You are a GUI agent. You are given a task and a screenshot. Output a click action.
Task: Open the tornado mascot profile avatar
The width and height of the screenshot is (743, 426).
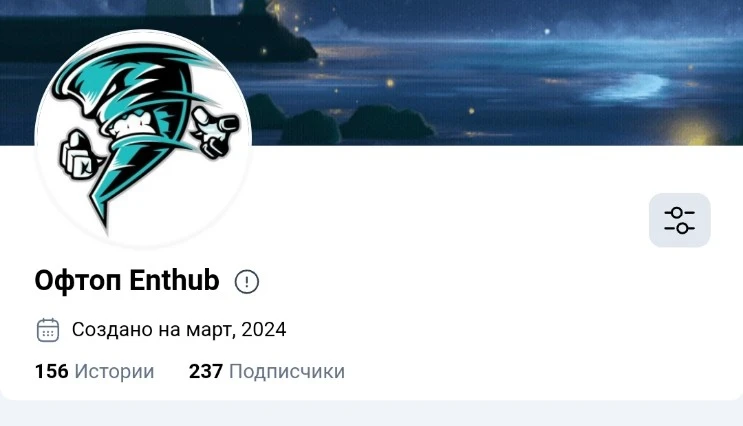click(143, 138)
